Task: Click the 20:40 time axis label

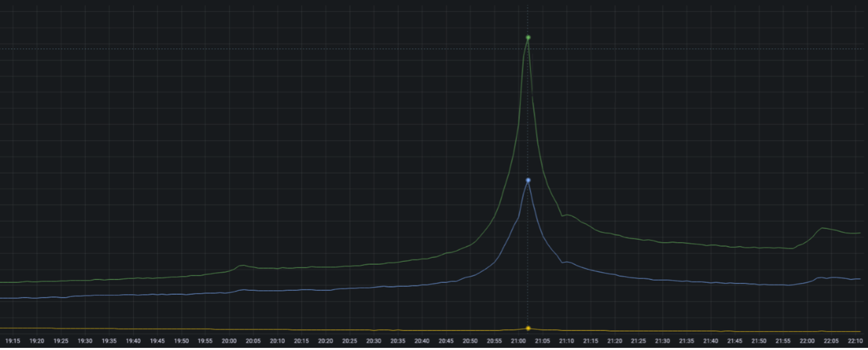Action: [422, 341]
